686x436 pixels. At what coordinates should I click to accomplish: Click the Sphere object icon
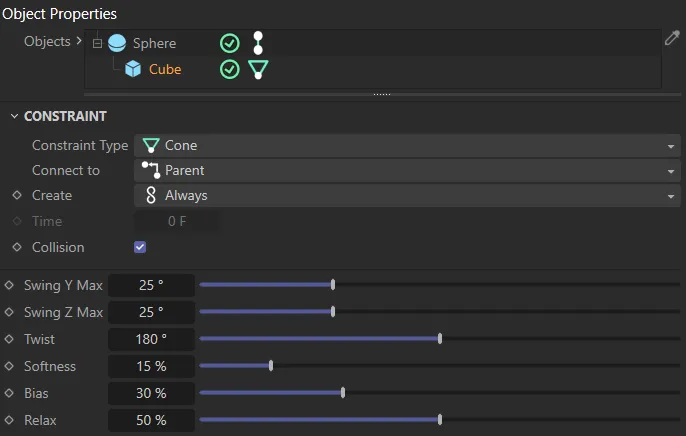[117, 43]
